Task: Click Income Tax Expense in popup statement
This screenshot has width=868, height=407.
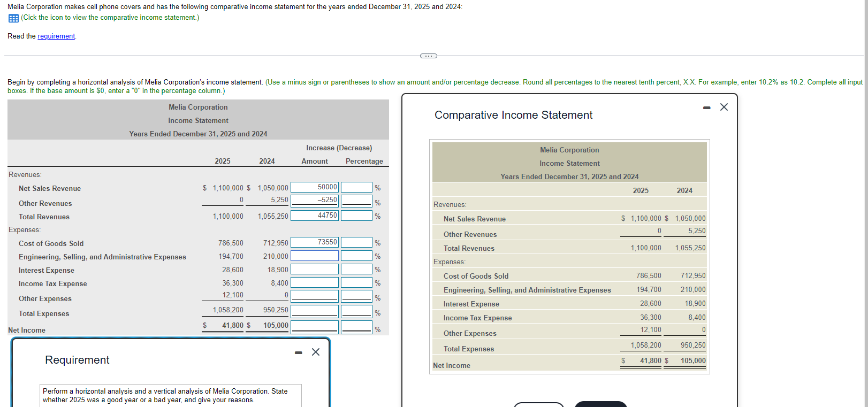Action: coord(477,318)
